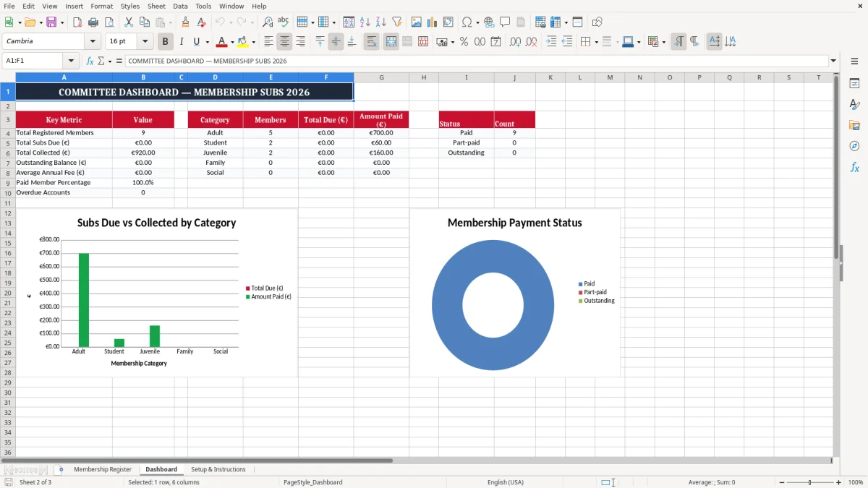Switch to Membership Register sheet tab
This screenshot has width=868, height=488.
tap(103, 469)
